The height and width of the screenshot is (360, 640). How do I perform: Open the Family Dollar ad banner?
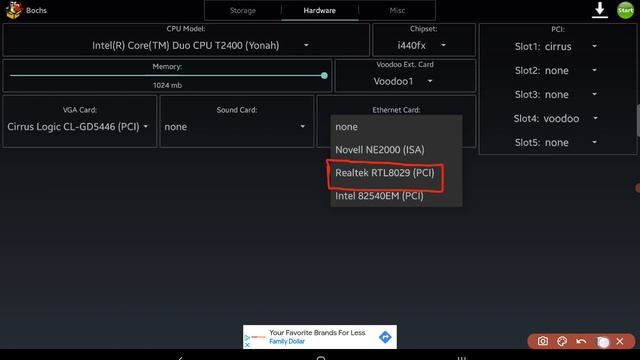click(x=320, y=337)
